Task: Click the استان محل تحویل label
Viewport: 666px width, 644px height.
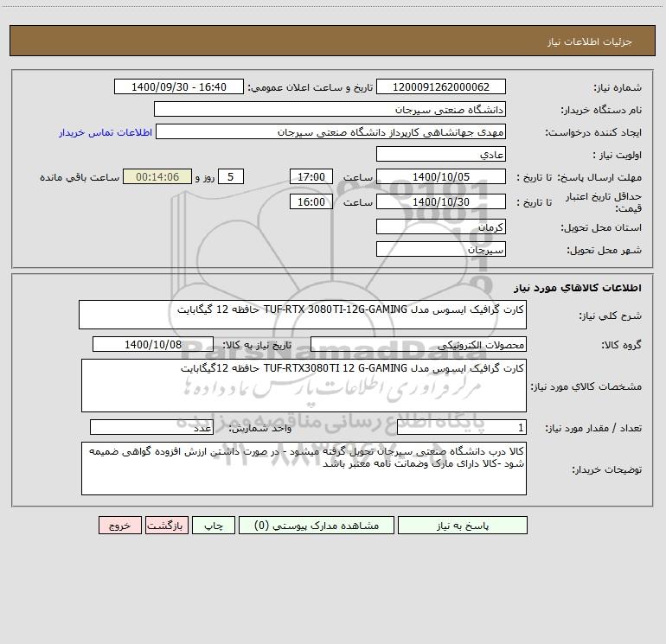Action: point(601,228)
